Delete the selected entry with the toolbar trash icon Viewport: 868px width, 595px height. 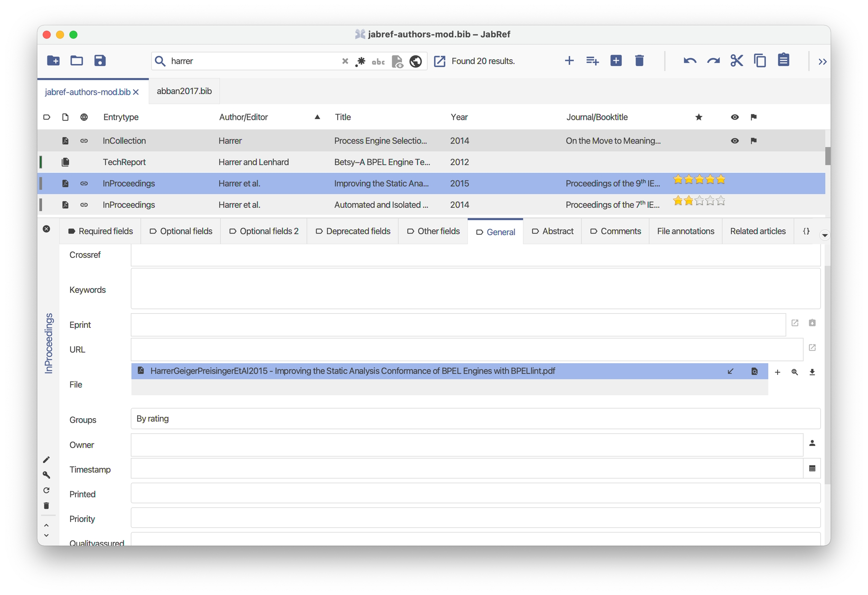(x=639, y=61)
